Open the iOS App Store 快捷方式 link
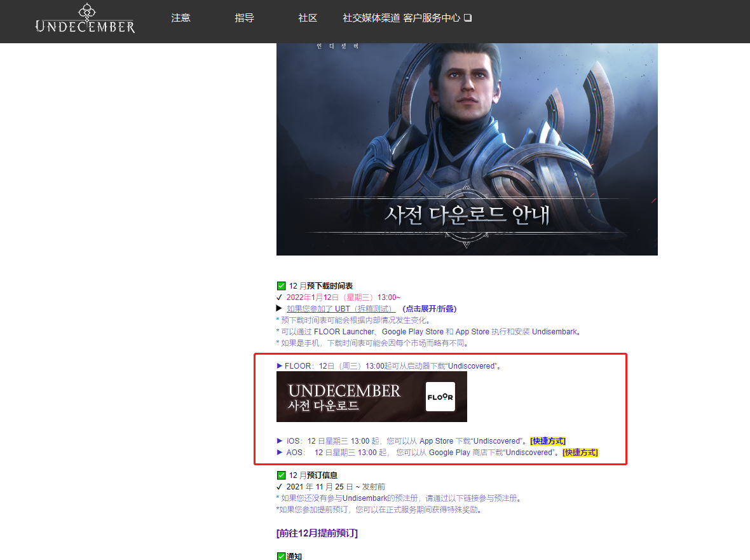The height and width of the screenshot is (560, 750). 548,441
